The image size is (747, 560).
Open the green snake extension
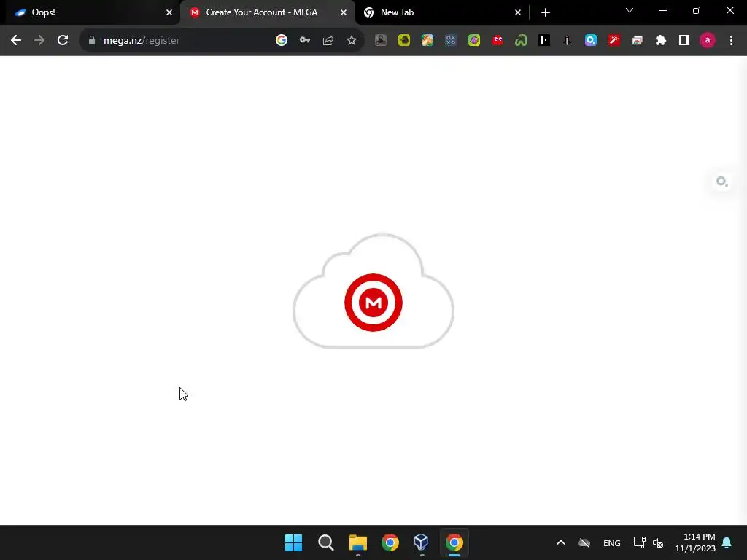tap(521, 41)
